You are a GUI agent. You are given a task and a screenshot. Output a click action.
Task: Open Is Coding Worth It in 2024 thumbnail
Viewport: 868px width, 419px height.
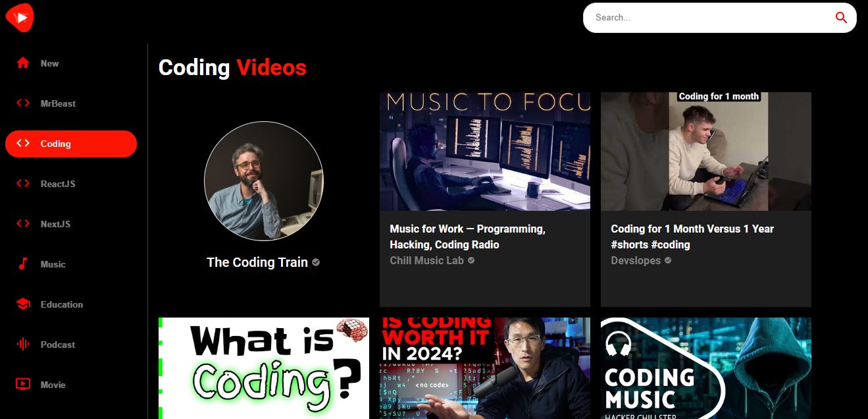[485, 368]
